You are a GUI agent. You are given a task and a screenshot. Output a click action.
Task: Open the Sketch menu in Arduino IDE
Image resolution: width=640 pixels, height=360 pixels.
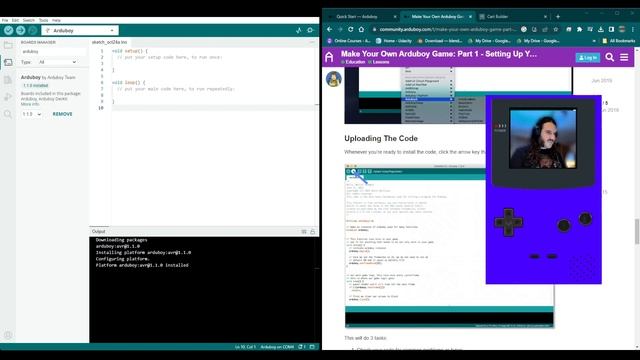click(x=29, y=20)
